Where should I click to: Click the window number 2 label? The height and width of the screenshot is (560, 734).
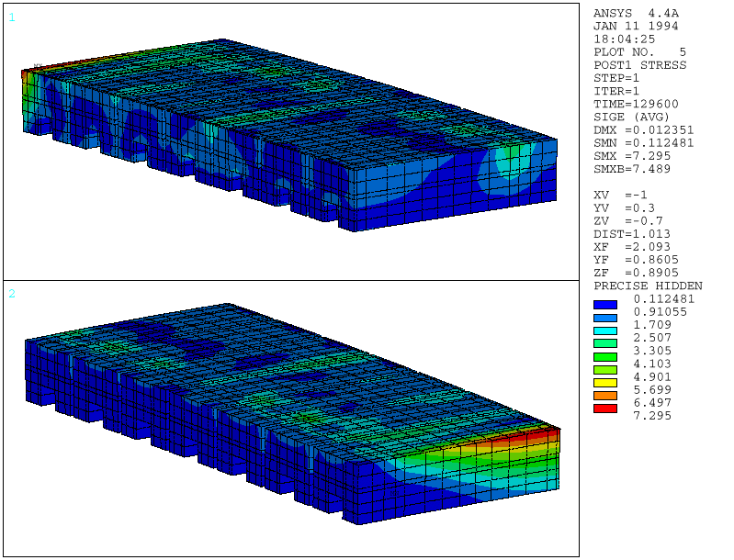[x=12, y=294]
